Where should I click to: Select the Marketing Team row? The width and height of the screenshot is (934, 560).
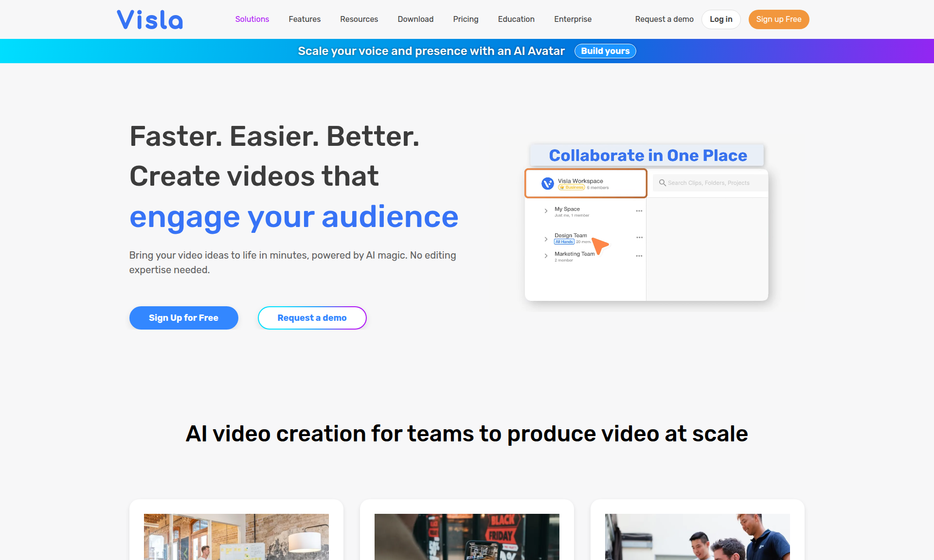586,256
